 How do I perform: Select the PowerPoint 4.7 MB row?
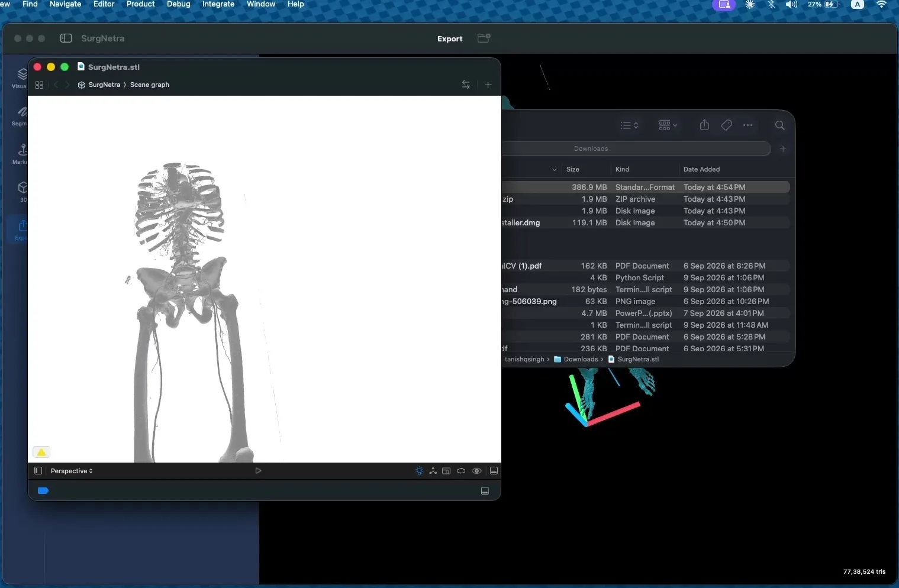pyautogui.click(x=646, y=314)
